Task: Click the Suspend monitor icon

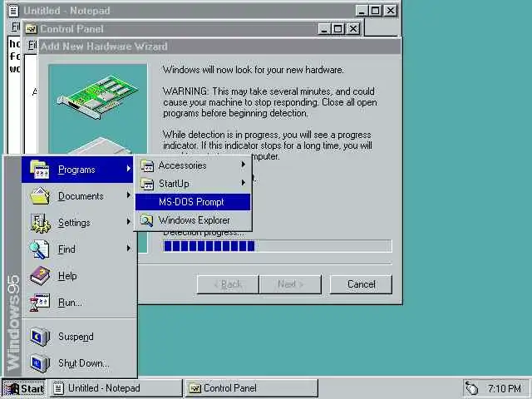Action: pyautogui.click(x=40, y=337)
